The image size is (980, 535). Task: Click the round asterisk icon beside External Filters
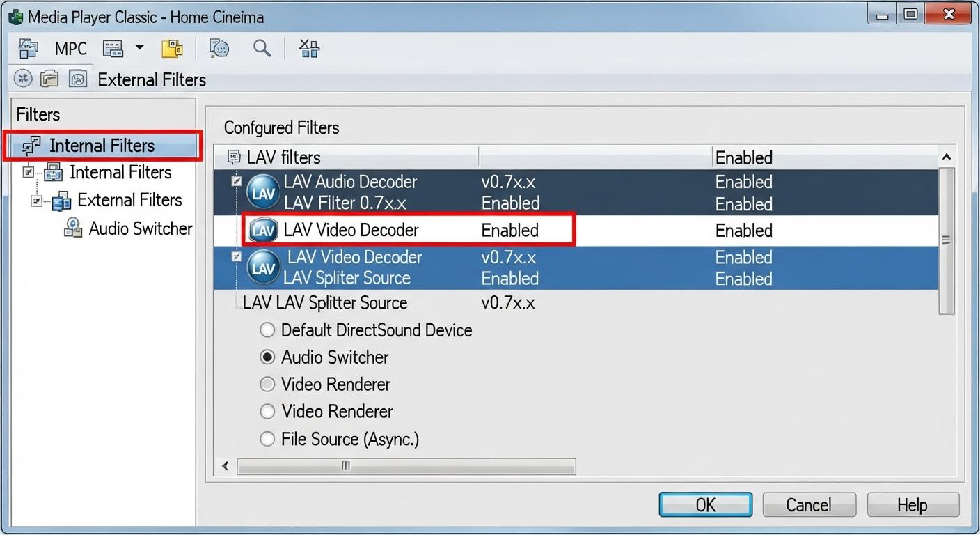[x=23, y=79]
